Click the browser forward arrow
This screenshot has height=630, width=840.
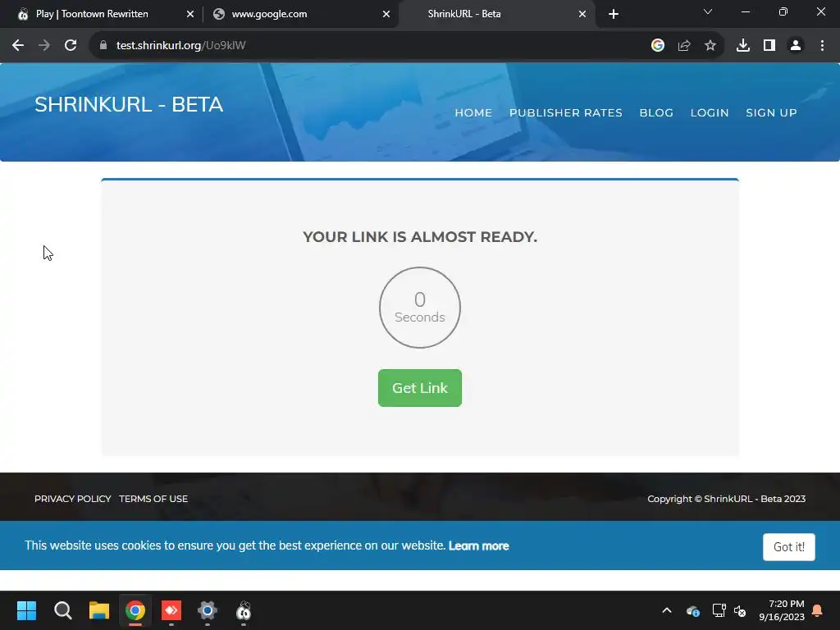tap(44, 46)
